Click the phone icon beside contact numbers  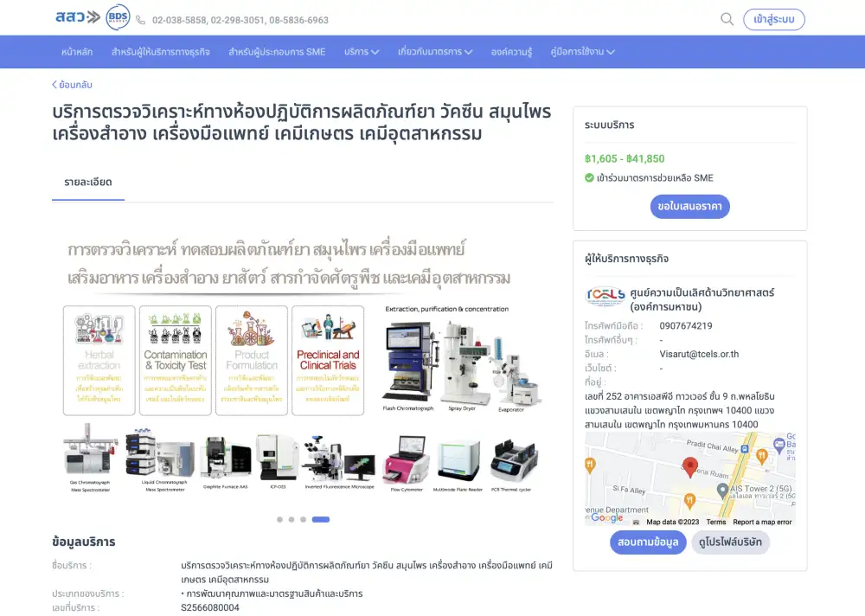141,20
